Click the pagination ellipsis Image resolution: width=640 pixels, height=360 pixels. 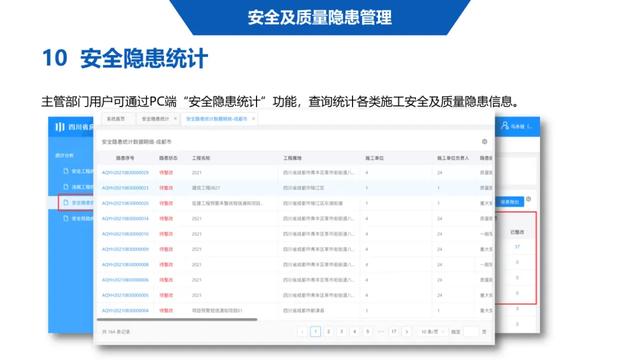point(381,332)
